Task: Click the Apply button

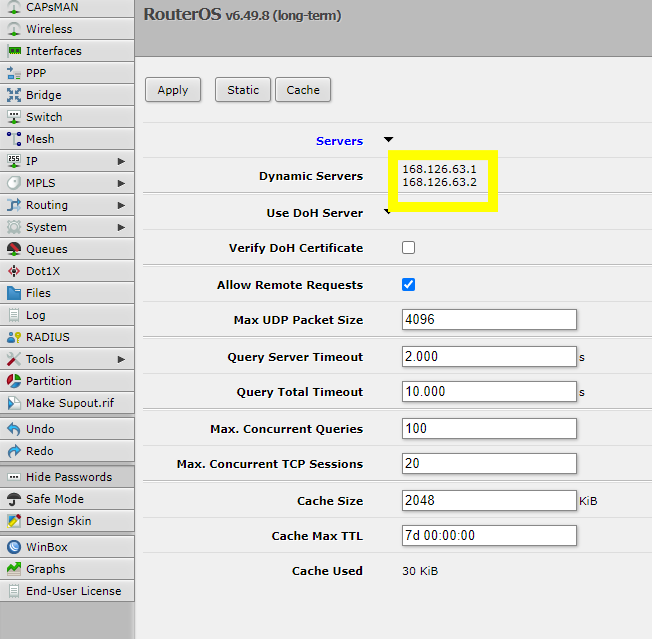Action: (173, 90)
